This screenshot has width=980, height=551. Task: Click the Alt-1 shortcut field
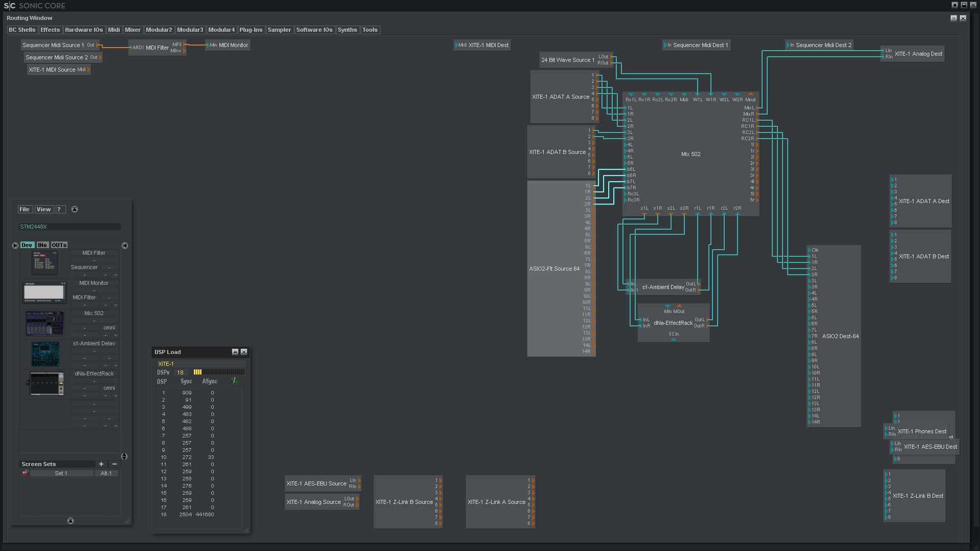click(x=106, y=473)
